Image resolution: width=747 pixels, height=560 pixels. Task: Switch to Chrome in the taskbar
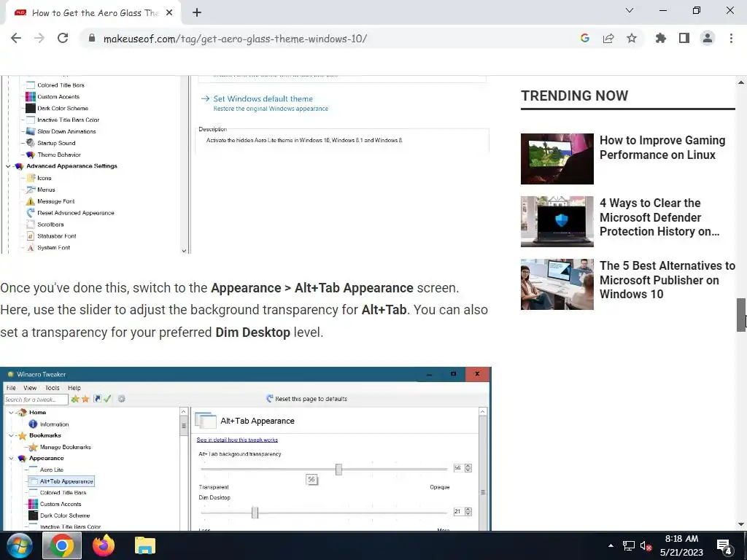(62, 545)
